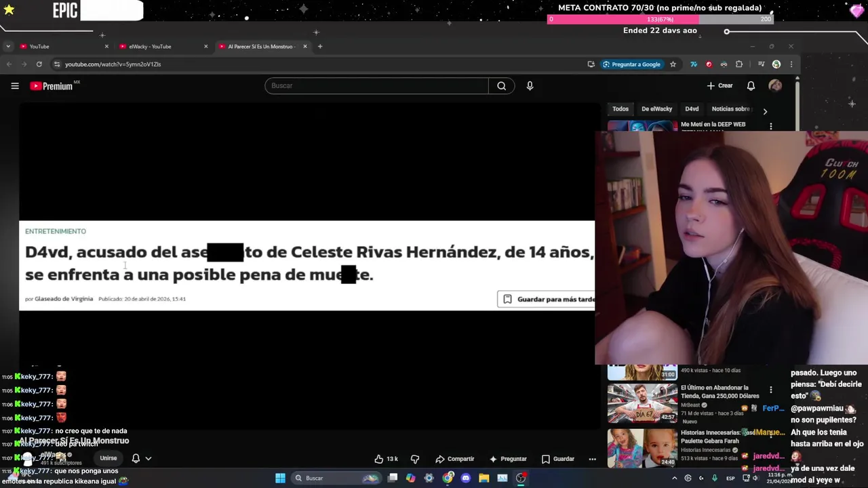
Task: Click the Chrome address bar URL
Action: [x=113, y=64]
